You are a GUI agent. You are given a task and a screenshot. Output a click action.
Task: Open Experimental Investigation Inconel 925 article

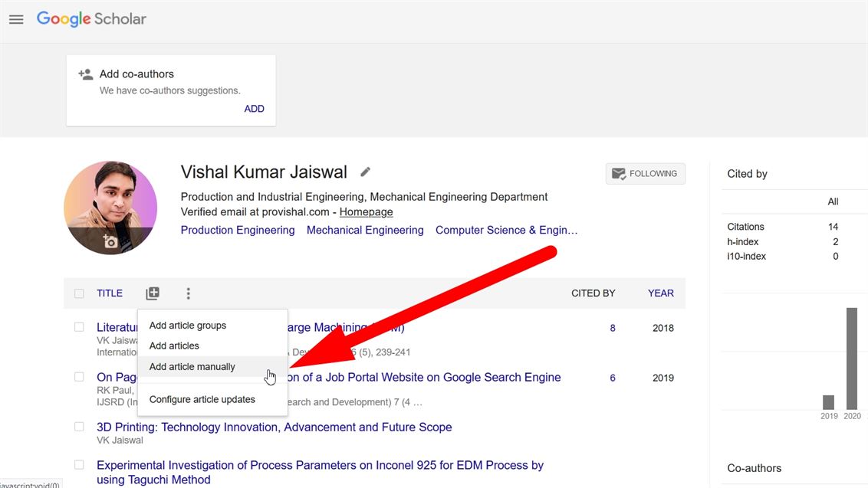pos(320,473)
